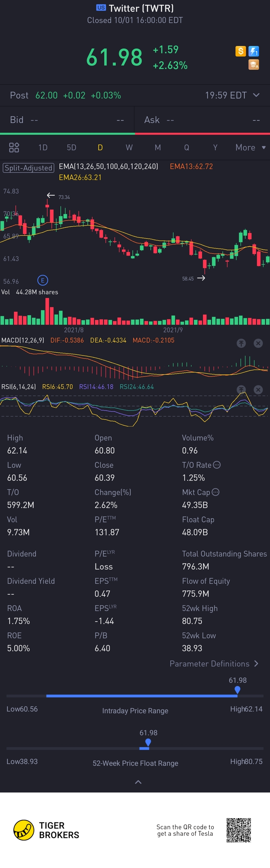
Task: Toggle the Split-Adjusted button
Action: click(28, 167)
